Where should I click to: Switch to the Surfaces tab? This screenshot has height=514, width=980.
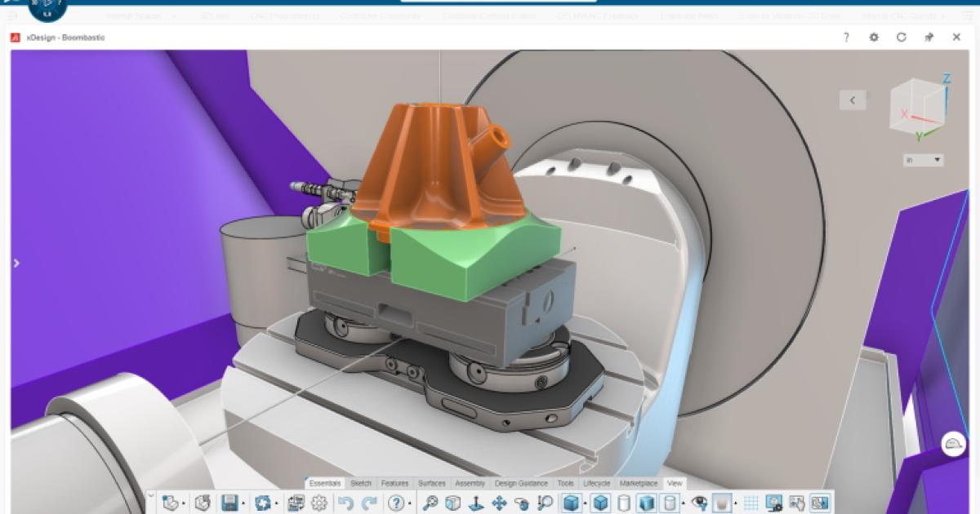pyautogui.click(x=432, y=483)
